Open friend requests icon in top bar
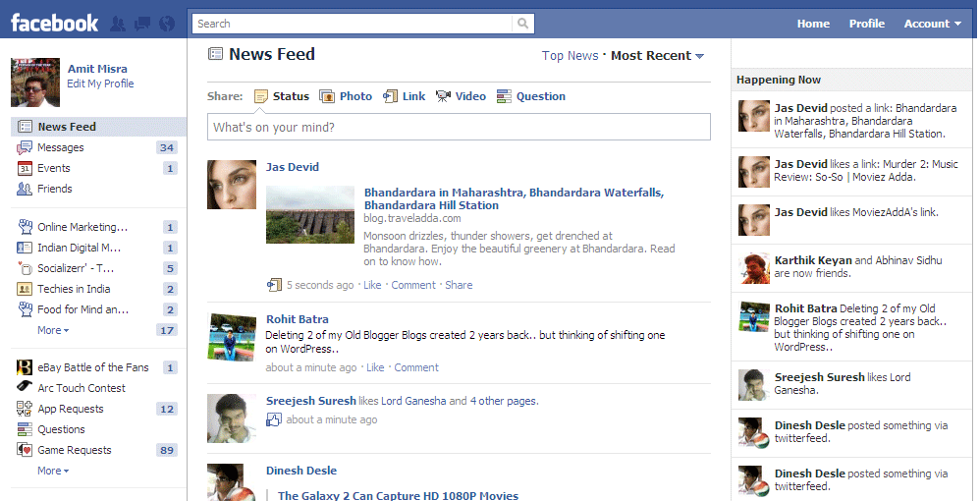Image resolution: width=980 pixels, height=501 pixels. (x=118, y=24)
